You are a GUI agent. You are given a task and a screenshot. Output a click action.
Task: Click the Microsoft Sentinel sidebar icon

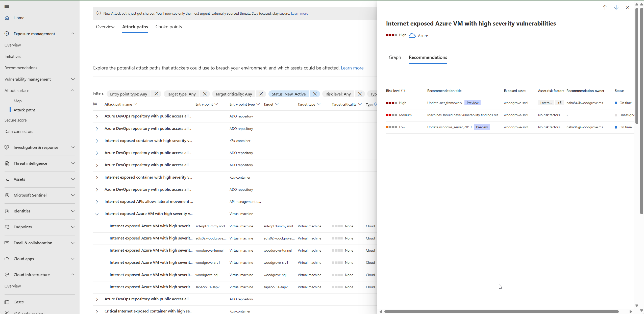7,195
